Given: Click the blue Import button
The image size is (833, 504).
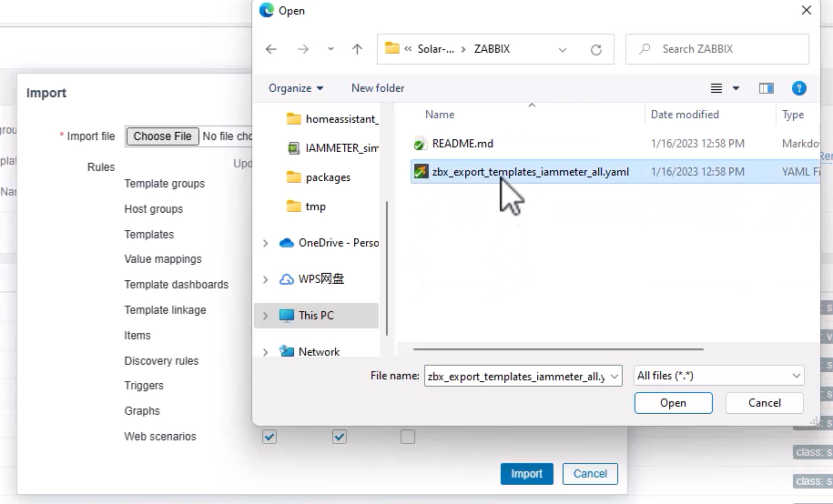Looking at the screenshot, I should (526, 474).
